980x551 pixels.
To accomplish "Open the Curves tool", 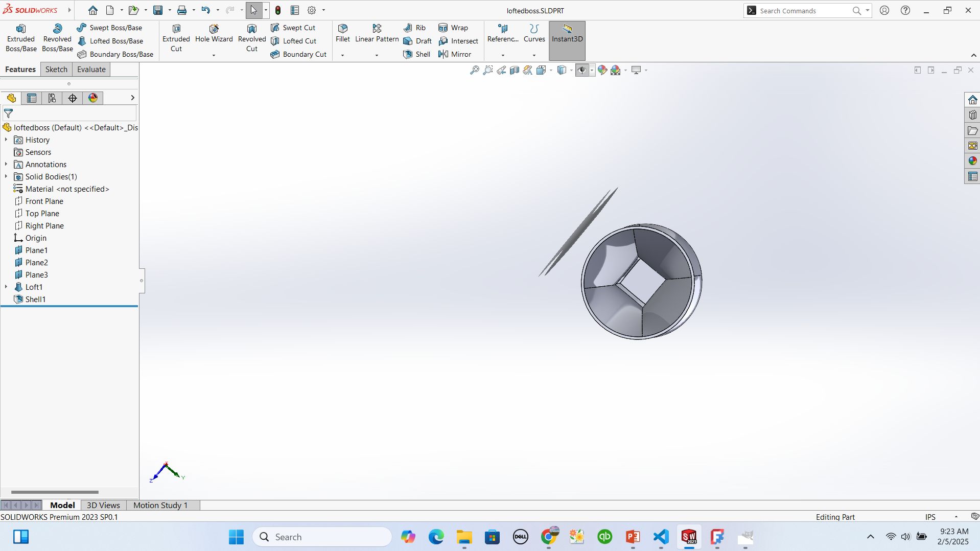I will (x=534, y=34).
